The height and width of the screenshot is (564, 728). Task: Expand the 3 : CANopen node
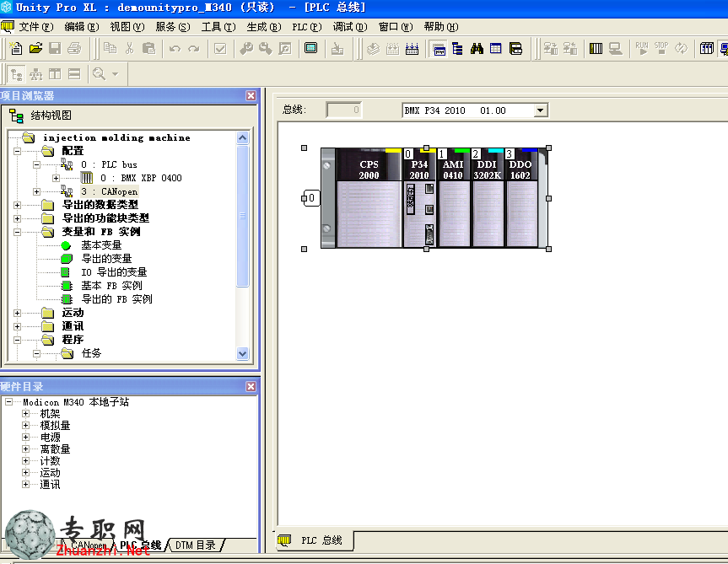tap(36, 191)
